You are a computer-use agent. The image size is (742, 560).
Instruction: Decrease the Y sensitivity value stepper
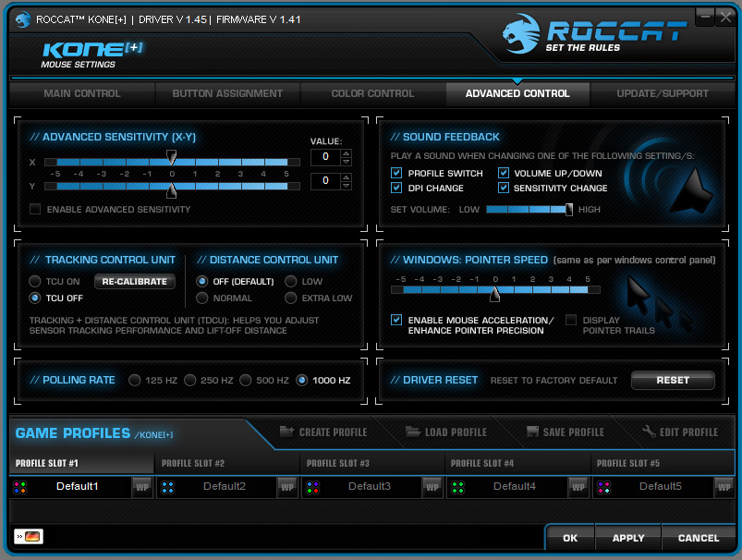tap(347, 185)
